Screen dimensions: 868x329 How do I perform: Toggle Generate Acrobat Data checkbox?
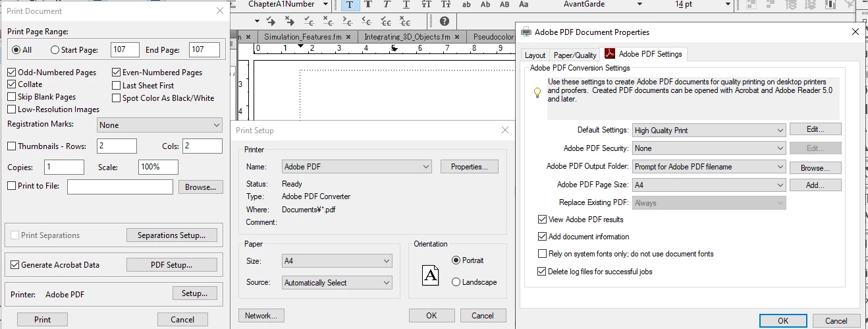click(x=15, y=265)
